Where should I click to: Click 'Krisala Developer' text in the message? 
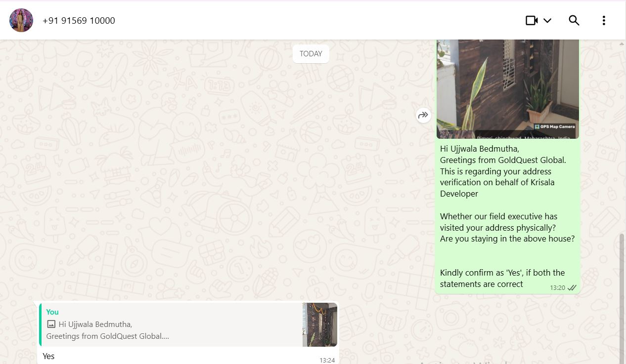(497, 188)
